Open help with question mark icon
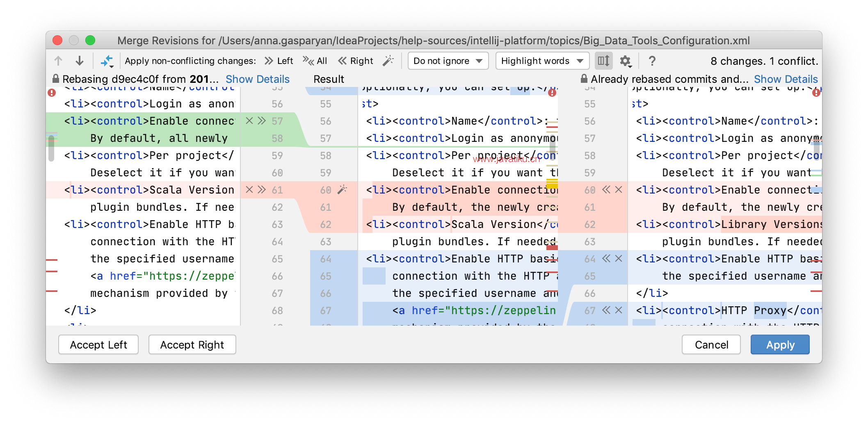 point(652,61)
